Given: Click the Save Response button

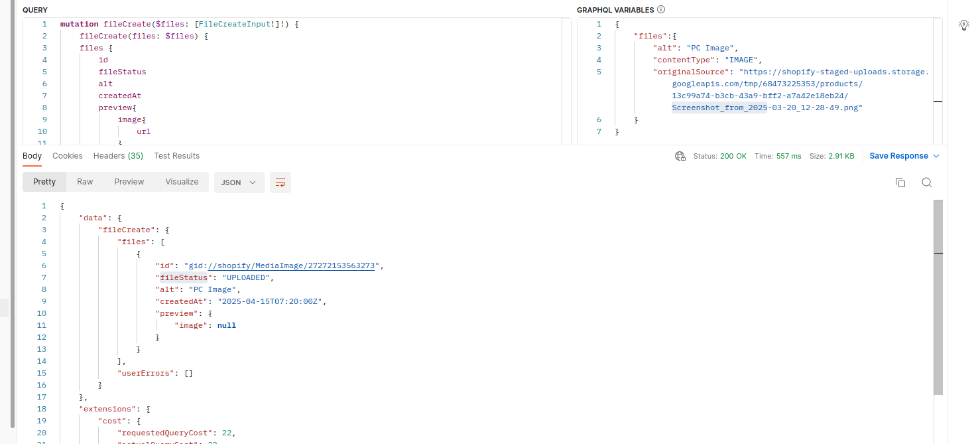Looking at the screenshot, I should point(898,156).
